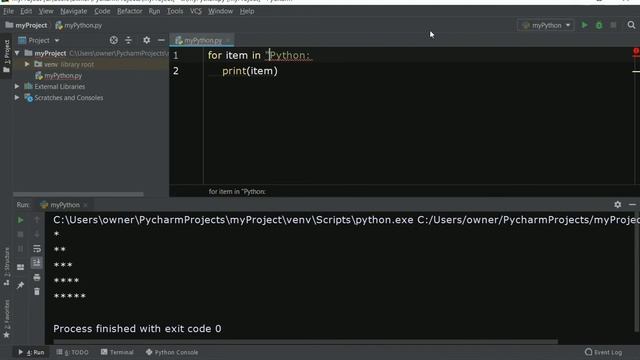Start debugging with the bug icon
The image size is (640, 360).
(599, 25)
